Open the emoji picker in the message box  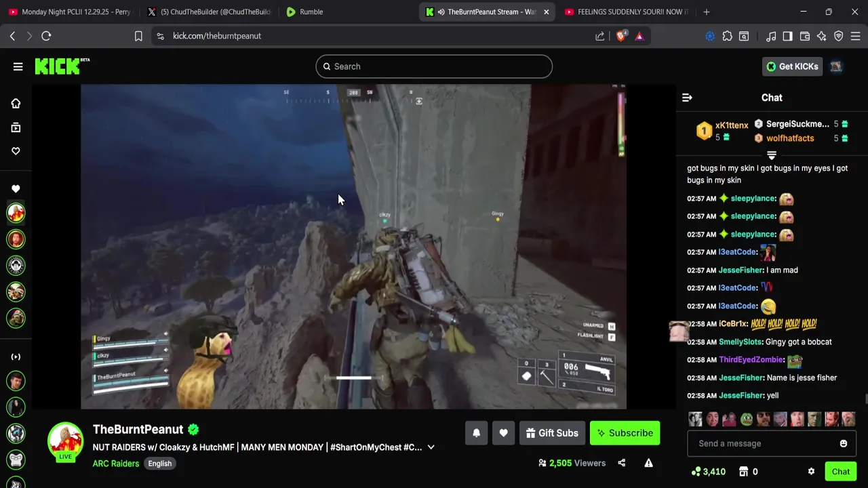[843, 443]
